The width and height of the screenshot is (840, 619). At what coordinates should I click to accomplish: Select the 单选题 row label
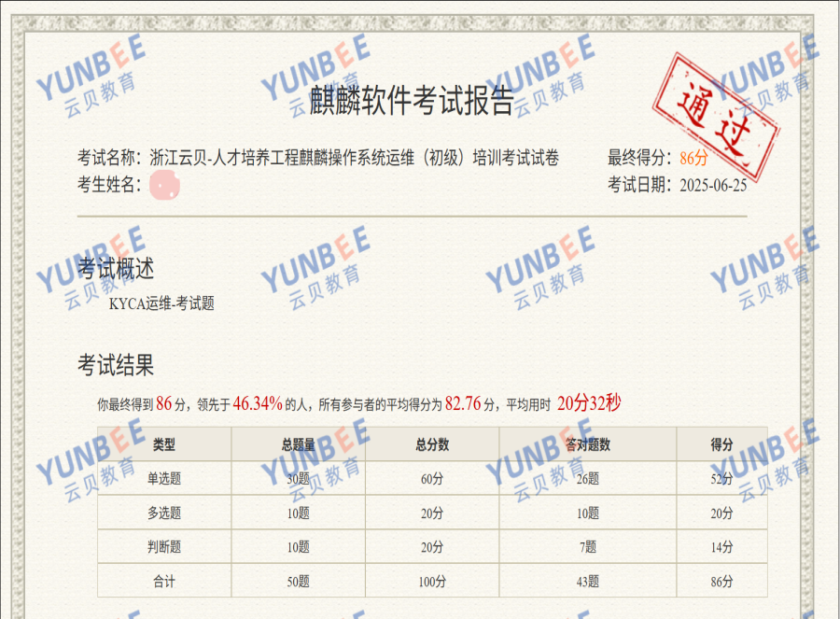coord(164,479)
